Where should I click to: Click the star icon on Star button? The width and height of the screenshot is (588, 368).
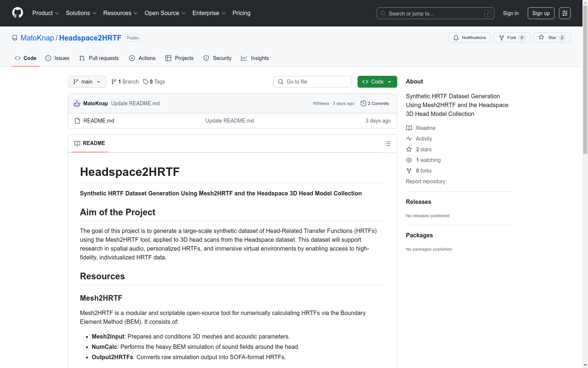pyautogui.click(x=541, y=37)
